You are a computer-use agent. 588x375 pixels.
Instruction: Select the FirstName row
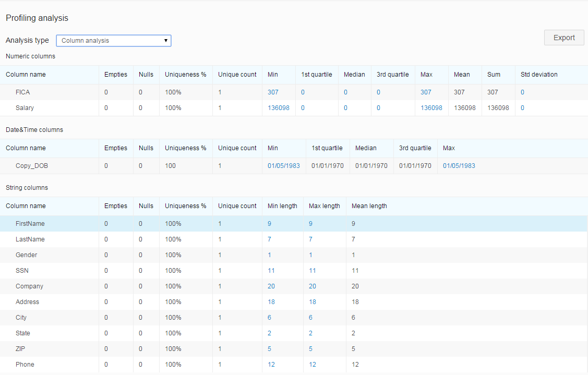pos(30,224)
